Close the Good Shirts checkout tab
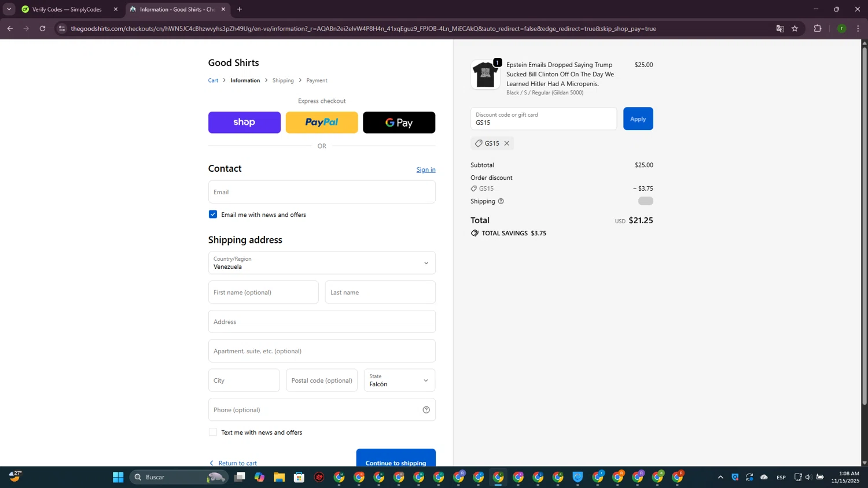Viewport: 868px width, 488px height. pos(223,9)
